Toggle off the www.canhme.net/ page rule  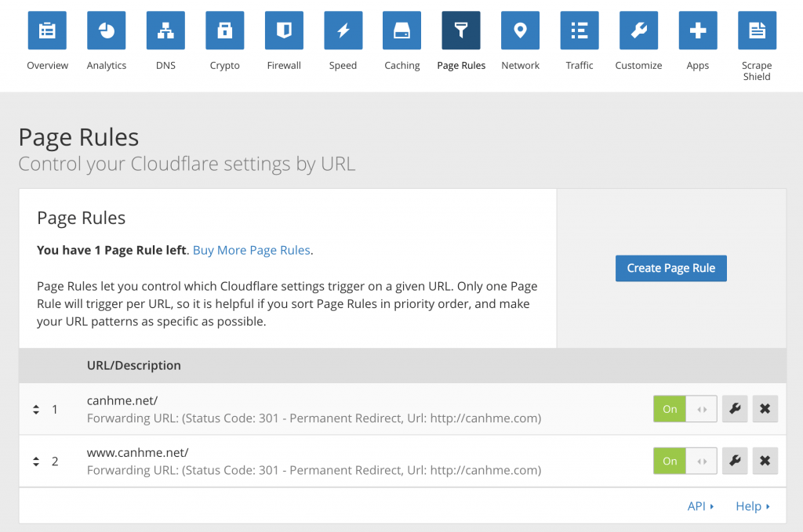tap(685, 461)
